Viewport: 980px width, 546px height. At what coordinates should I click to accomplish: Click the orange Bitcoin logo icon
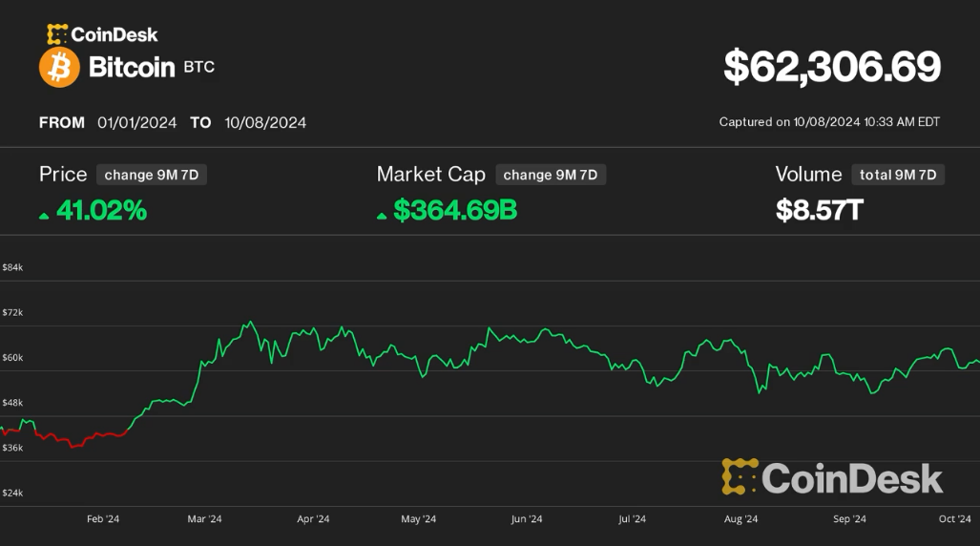59,68
